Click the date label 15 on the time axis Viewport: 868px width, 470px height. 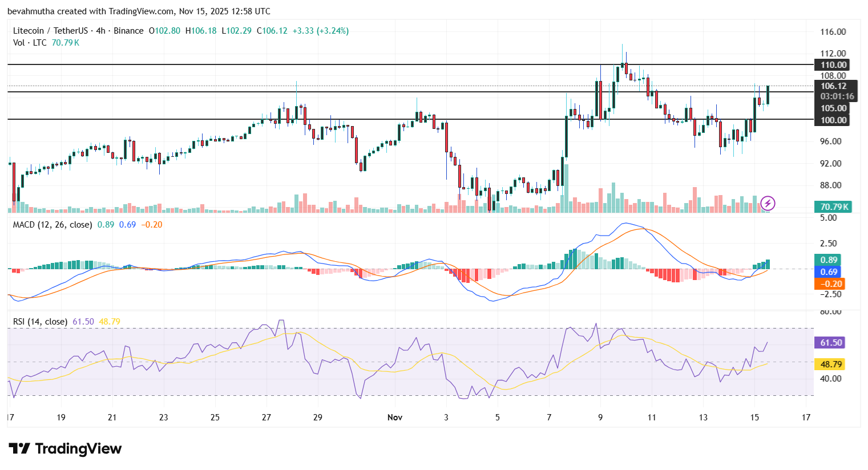(x=754, y=417)
